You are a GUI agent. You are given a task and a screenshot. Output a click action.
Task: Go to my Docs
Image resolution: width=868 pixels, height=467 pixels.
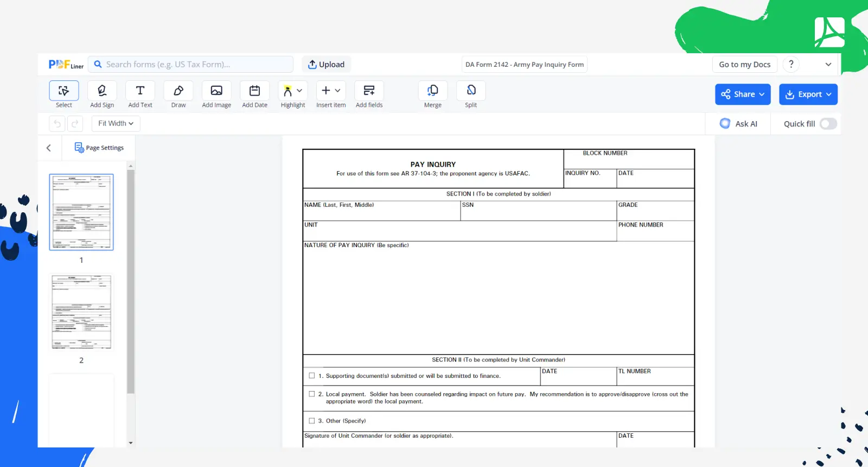[x=744, y=65]
